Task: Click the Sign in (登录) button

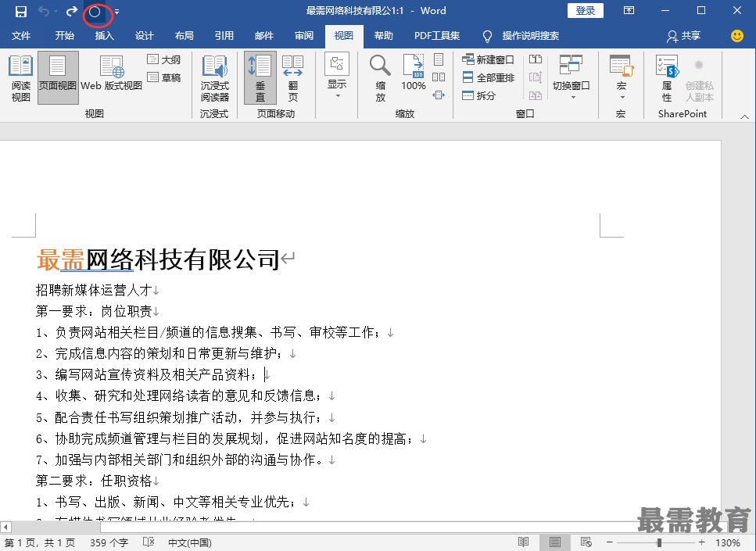Action: click(586, 11)
